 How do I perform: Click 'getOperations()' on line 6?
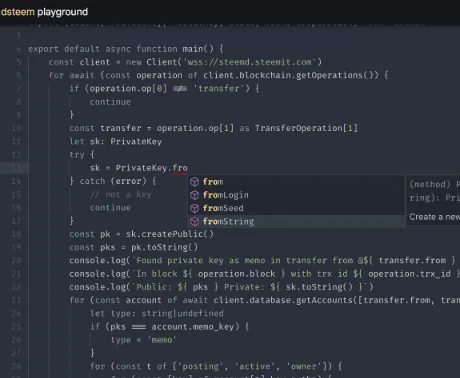click(x=337, y=75)
